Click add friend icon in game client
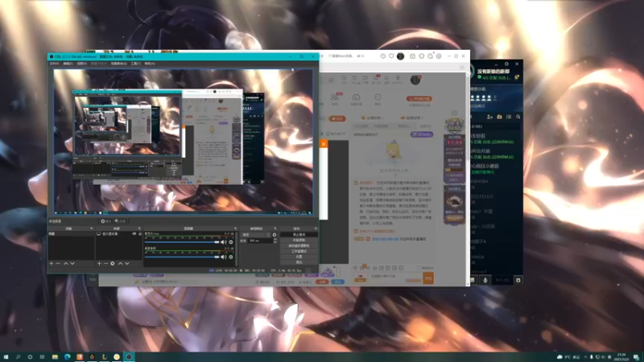644x362 pixels. coord(489,117)
